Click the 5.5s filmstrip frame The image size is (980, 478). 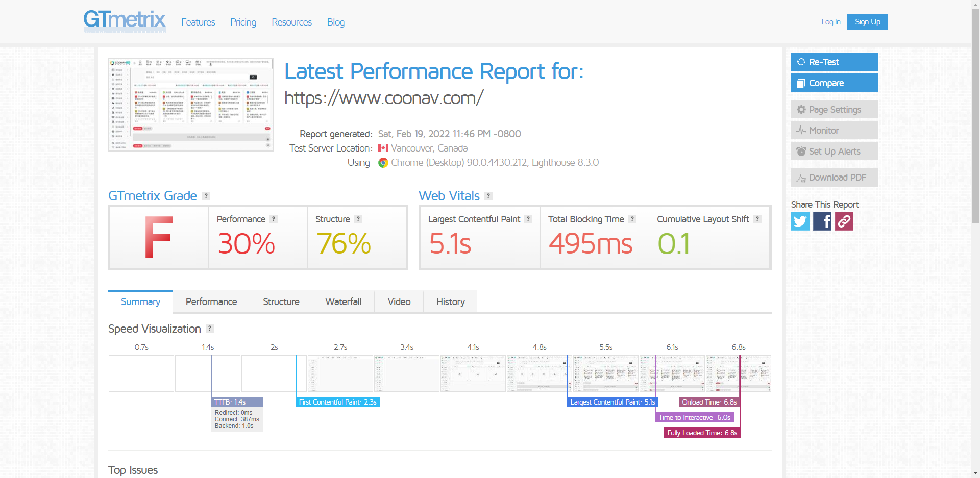(x=606, y=373)
